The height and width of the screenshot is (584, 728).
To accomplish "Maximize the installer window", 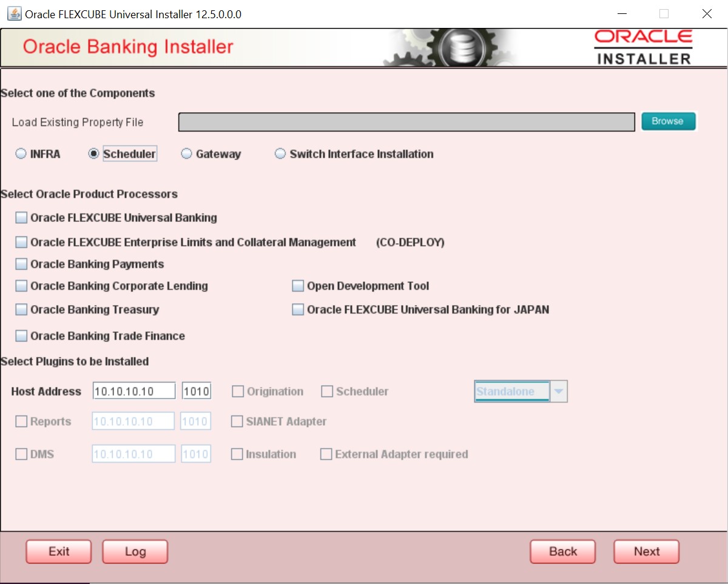I will 664,13.
